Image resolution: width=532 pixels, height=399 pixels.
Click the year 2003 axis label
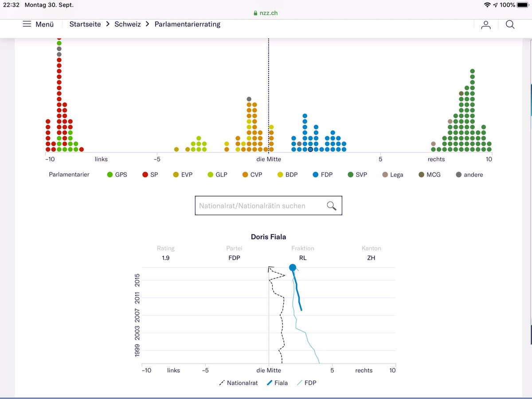click(137, 333)
